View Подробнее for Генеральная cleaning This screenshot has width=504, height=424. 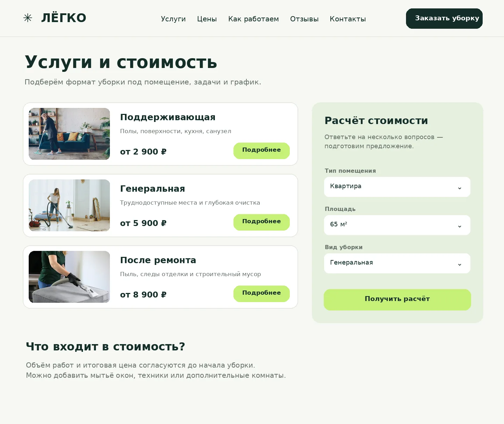(x=261, y=222)
